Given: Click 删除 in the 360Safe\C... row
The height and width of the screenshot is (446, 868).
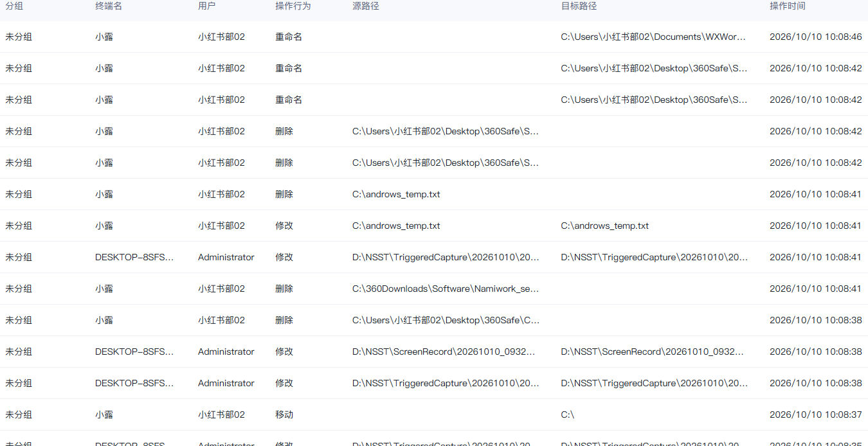Looking at the screenshot, I should (x=284, y=320).
